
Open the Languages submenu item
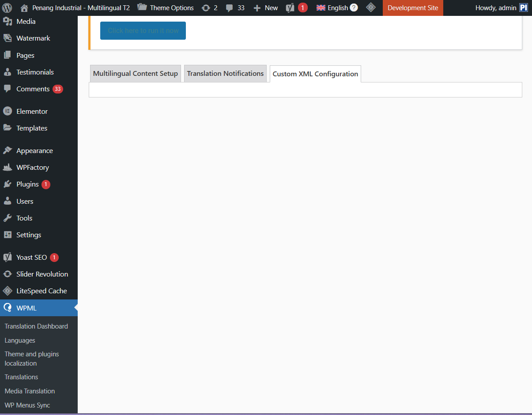(x=20, y=340)
